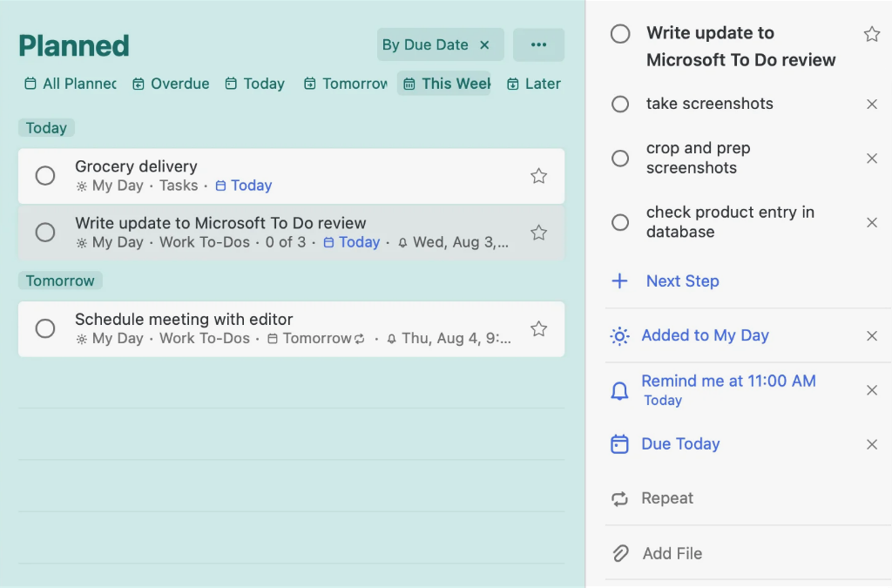Screen dimensions: 892x588
Task: Edit the take screenshots step text
Action: (x=709, y=104)
